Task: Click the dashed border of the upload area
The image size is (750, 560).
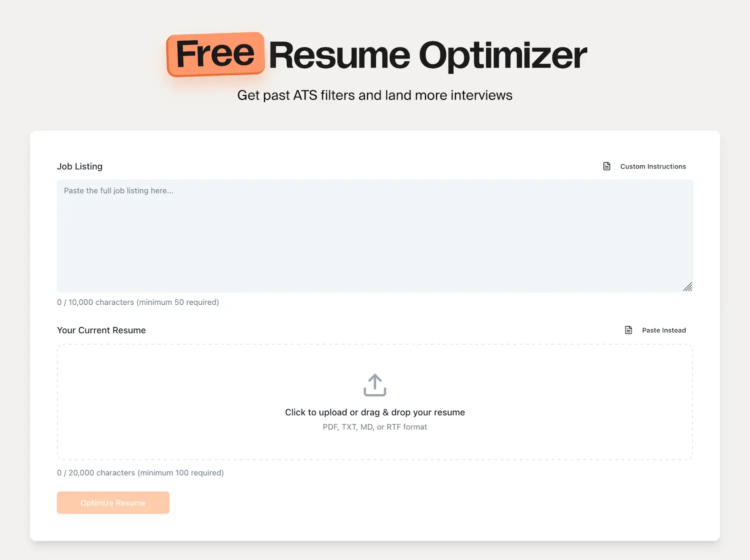Action: [374, 344]
